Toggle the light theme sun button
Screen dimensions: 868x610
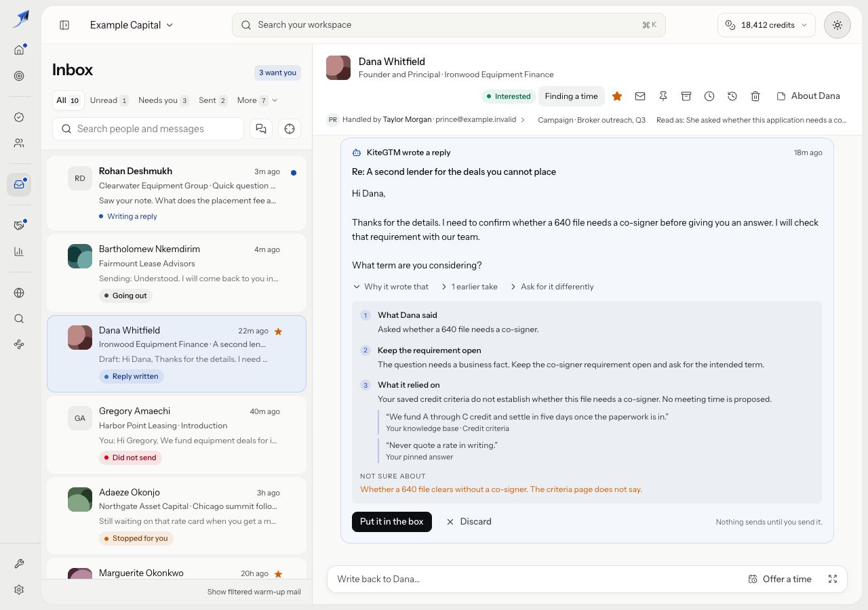coord(837,25)
